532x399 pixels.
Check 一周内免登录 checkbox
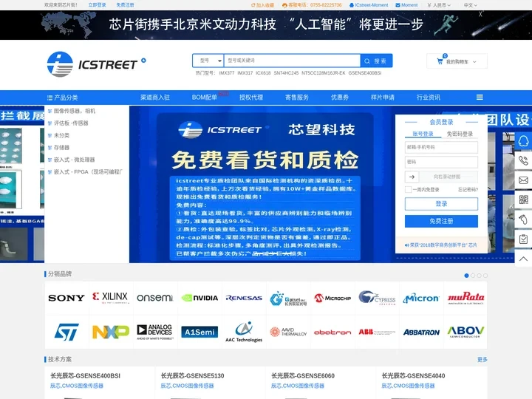tap(408, 190)
